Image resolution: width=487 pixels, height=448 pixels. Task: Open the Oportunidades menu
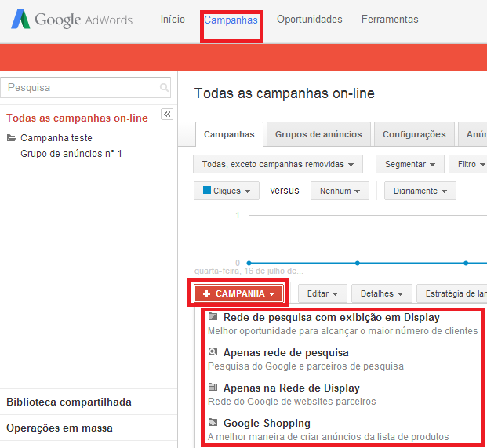[x=309, y=20]
